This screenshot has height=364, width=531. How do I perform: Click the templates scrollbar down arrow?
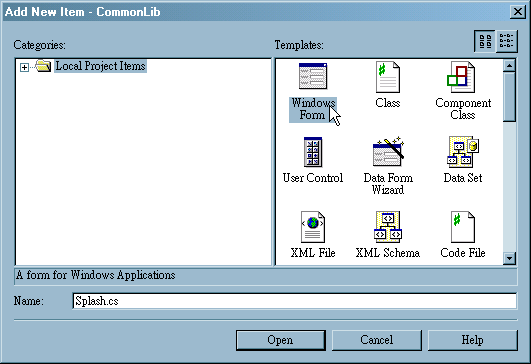509,259
